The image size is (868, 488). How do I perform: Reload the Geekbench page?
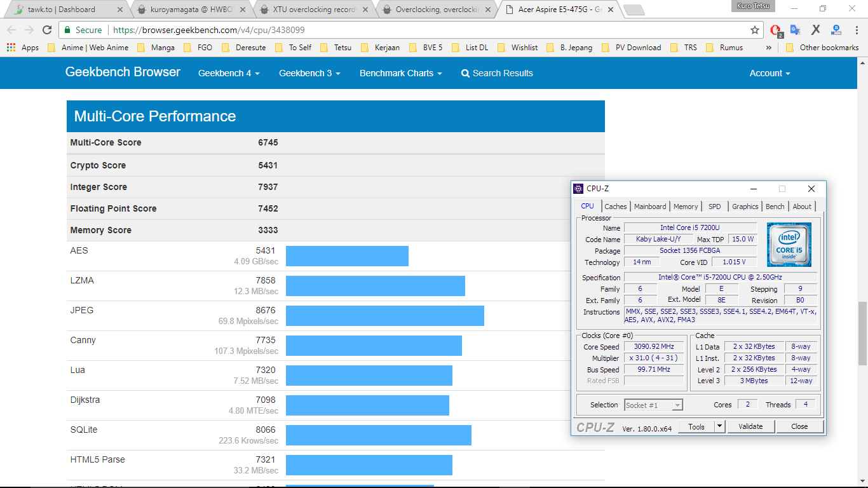pos(47,30)
